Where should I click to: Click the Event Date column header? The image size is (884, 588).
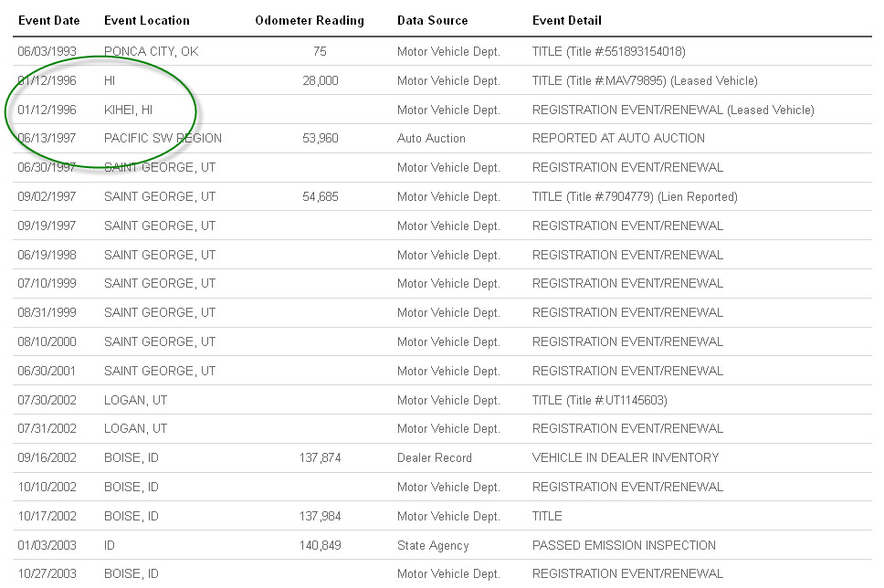point(48,20)
